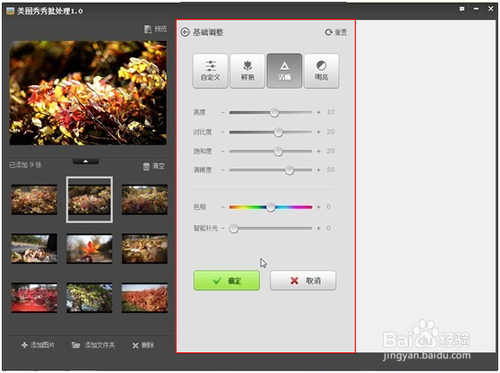This screenshot has width=500, height=373.
Task: Select the white-bordered highlighted thumbnail
Action: pos(89,199)
